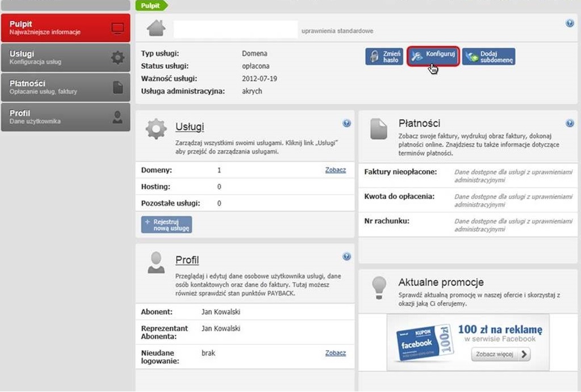Click Zobacz link next to Domeny
Image resolution: width=581 pixels, height=392 pixels.
(335, 170)
